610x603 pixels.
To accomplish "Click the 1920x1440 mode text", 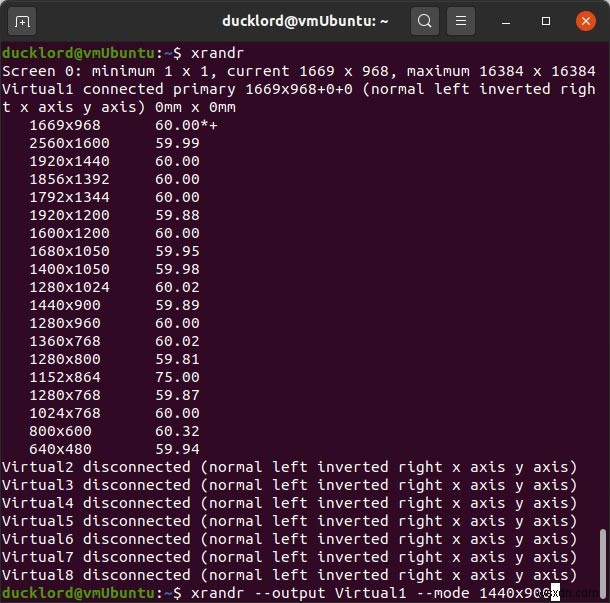I will point(70,161).
